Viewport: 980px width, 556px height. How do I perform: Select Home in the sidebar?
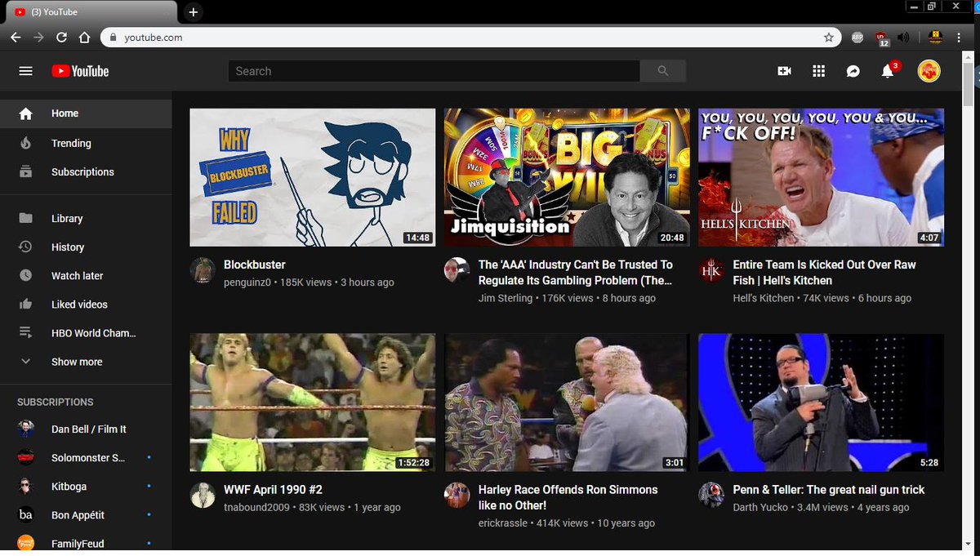point(86,113)
